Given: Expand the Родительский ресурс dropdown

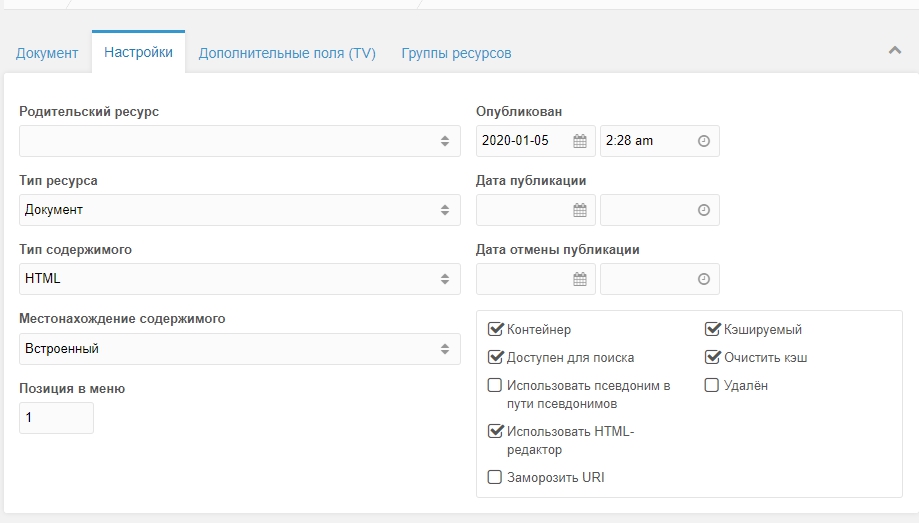Looking at the screenshot, I should pyautogui.click(x=240, y=141).
